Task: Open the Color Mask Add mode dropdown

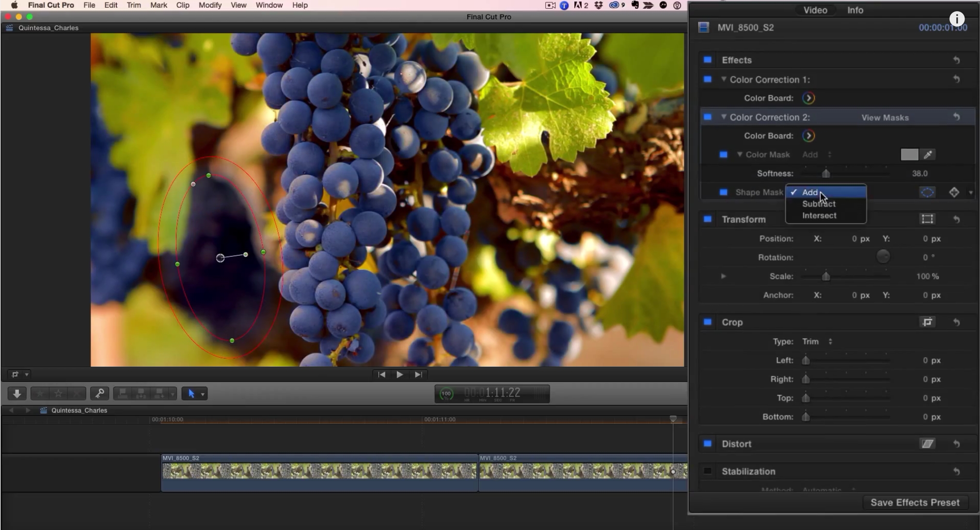Action: (817, 155)
